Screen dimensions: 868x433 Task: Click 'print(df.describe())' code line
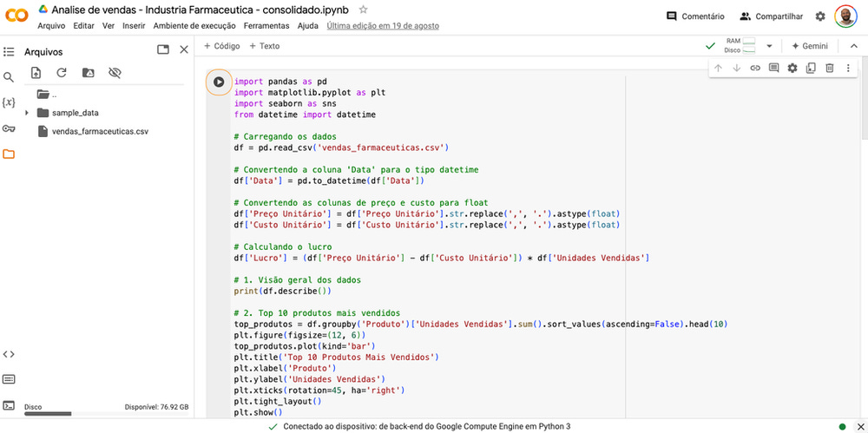coord(283,291)
